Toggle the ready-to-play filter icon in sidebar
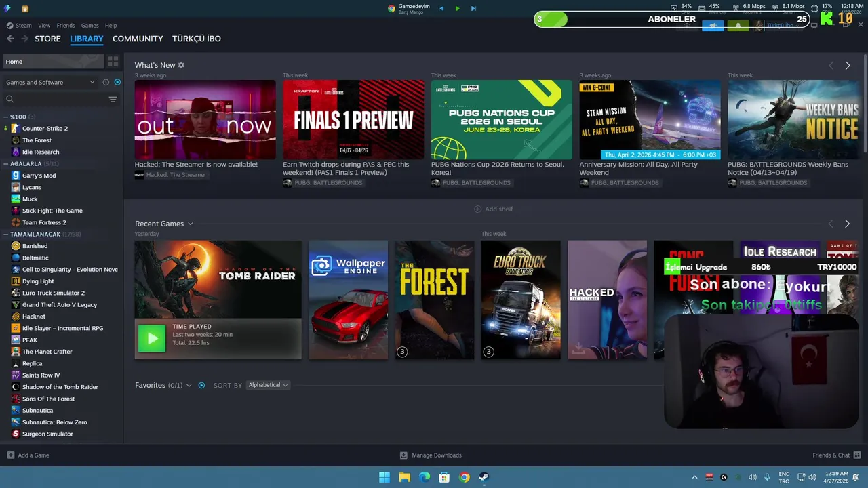The image size is (868, 488). pos(117,82)
